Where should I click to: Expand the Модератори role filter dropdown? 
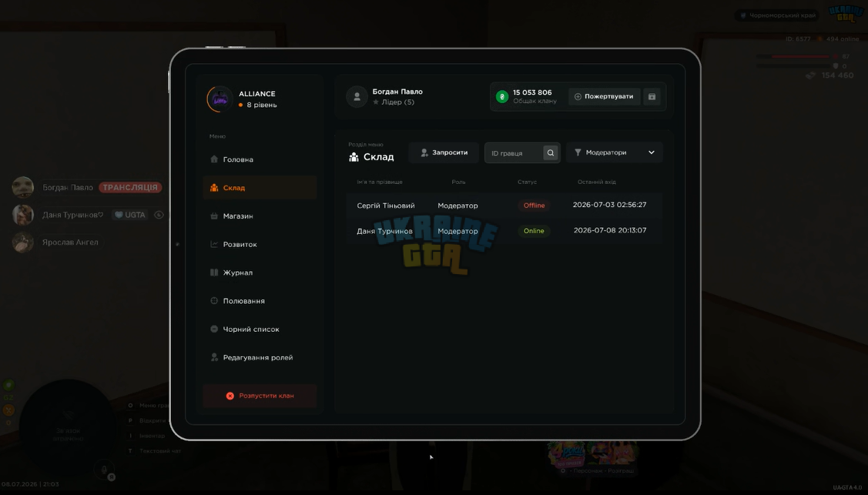click(615, 152)
